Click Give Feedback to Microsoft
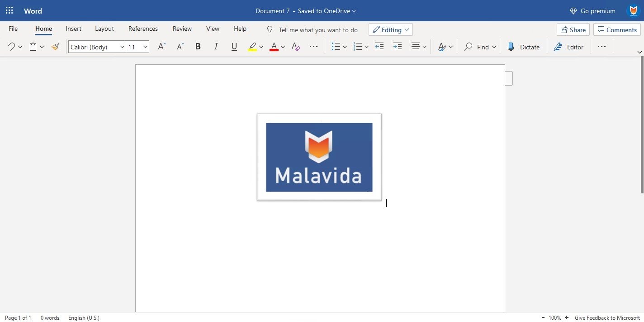Viewport: 644px width, 322px height. pos(607,318)
